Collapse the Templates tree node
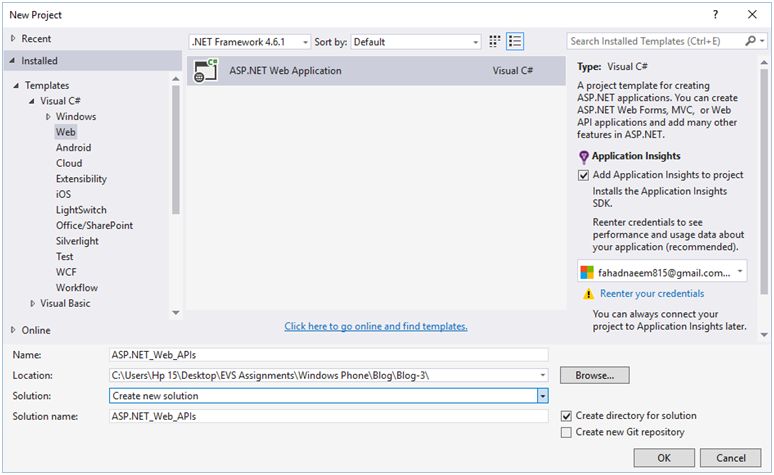 (x=16, y=85)
